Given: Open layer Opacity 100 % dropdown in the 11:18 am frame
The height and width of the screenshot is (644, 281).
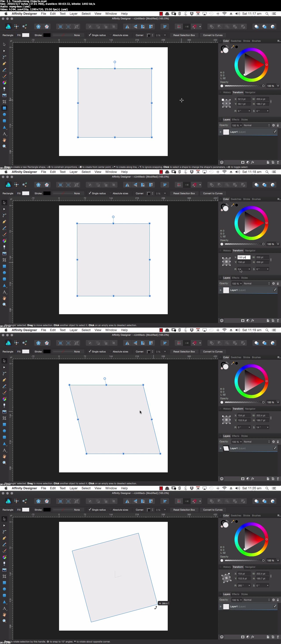Looking at the screenshot, I should (x=241, y=283).
